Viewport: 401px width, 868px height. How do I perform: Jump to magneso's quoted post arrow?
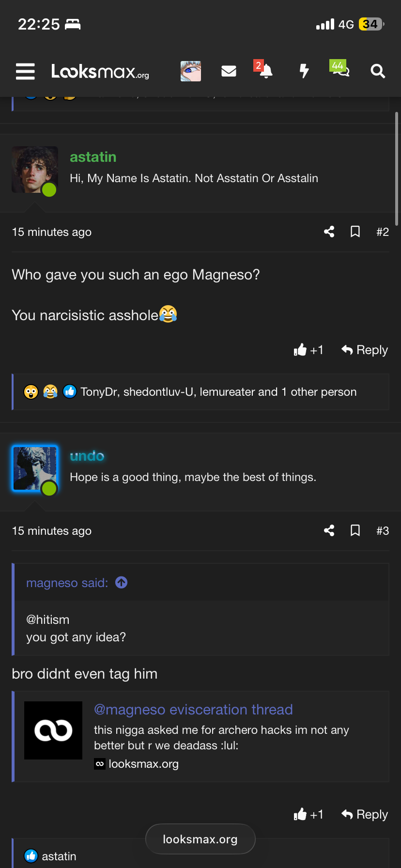tap(122, 582)
